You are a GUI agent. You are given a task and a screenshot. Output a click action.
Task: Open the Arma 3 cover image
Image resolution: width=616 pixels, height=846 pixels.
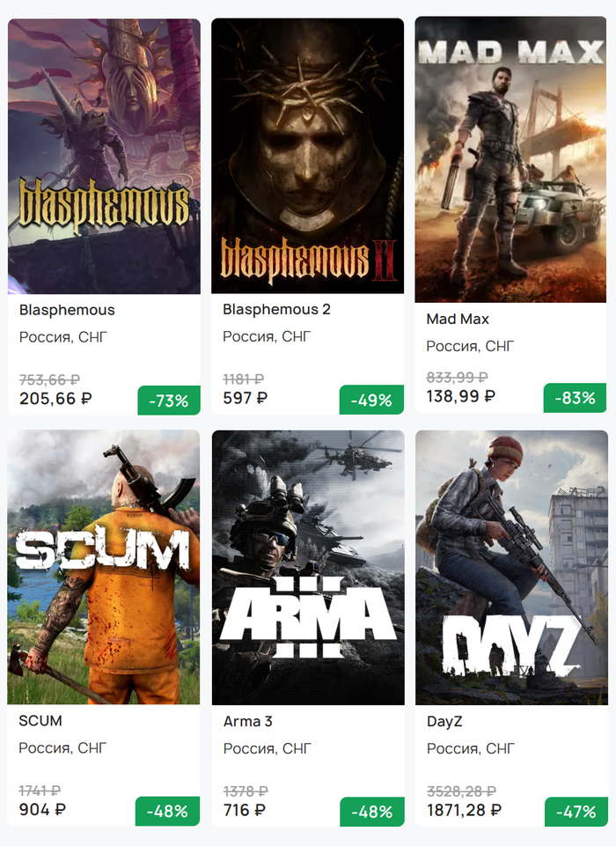click(308, 567)
